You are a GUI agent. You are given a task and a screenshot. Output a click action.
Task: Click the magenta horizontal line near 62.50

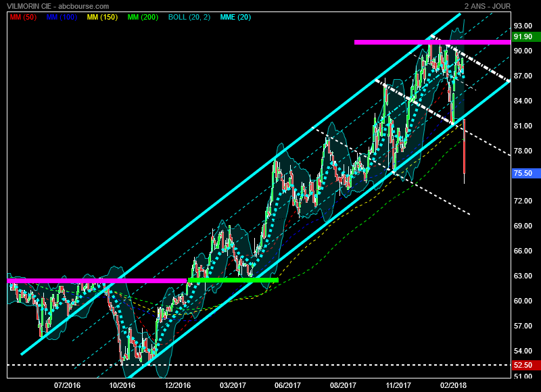tap(97, 281)
